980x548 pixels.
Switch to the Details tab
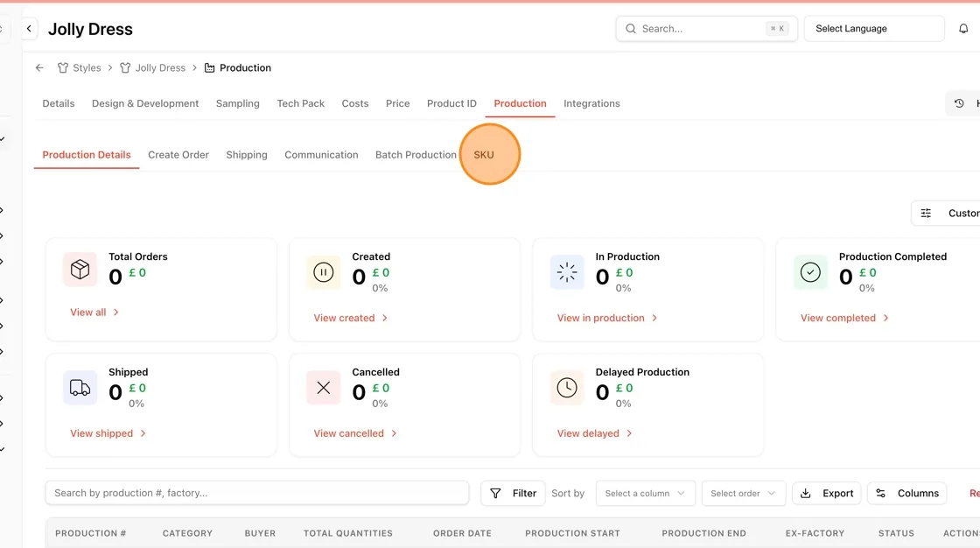pos(58,104)
